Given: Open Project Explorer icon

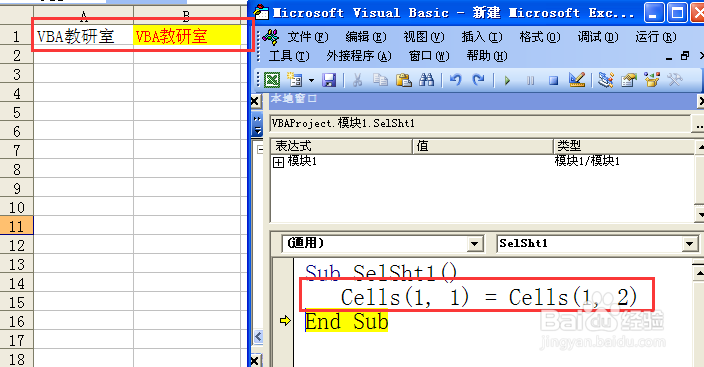Looking at the screenshot, I should pos(606,80).
